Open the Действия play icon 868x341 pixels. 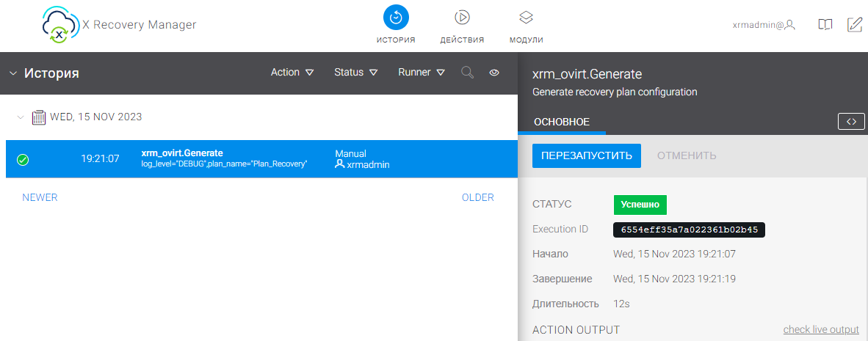point(462,18)
